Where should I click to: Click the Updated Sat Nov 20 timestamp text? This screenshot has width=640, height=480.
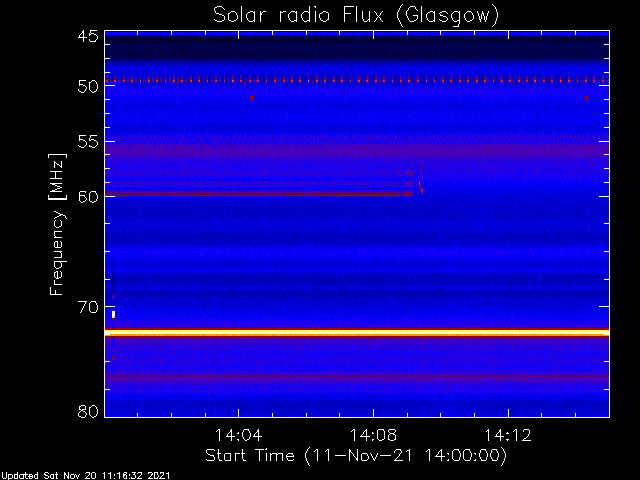[x=85, y=476]
